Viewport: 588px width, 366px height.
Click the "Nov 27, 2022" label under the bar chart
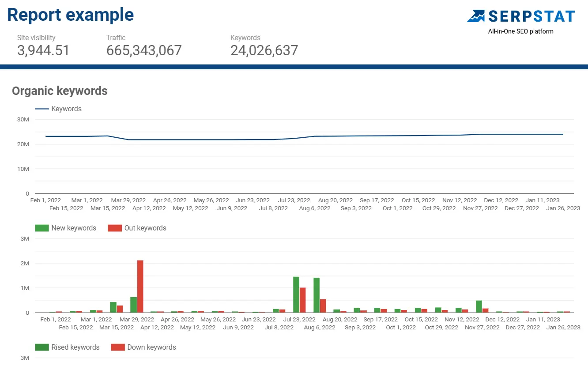482,328
